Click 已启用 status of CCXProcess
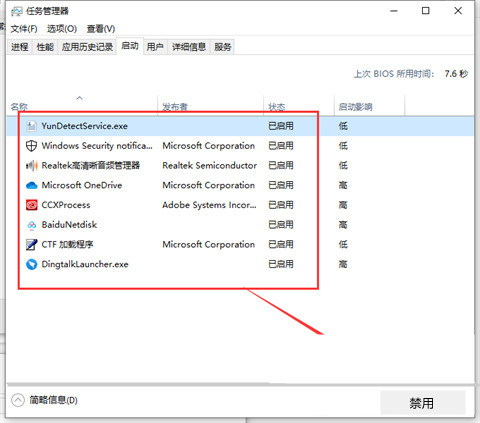480x423 pixels. point(281,205)
